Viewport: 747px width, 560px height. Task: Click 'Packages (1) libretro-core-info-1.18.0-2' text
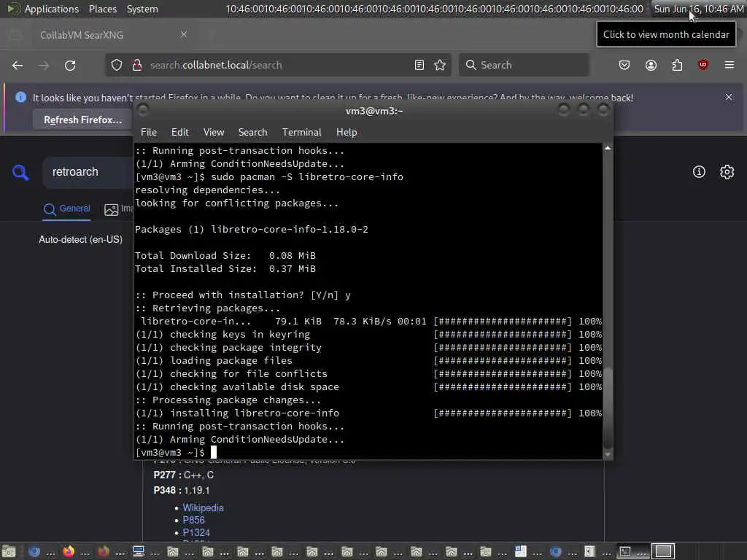point(252,230)
